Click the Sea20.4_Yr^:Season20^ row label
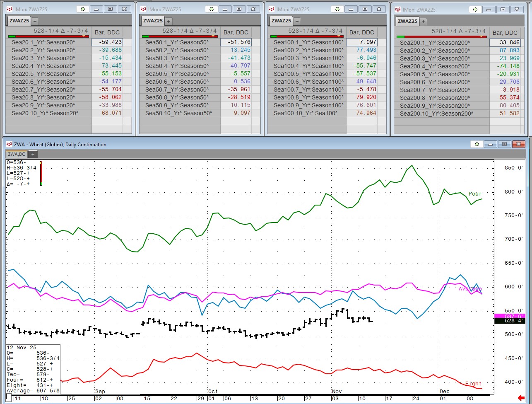532x404 pixels. (x=43, y=65)
